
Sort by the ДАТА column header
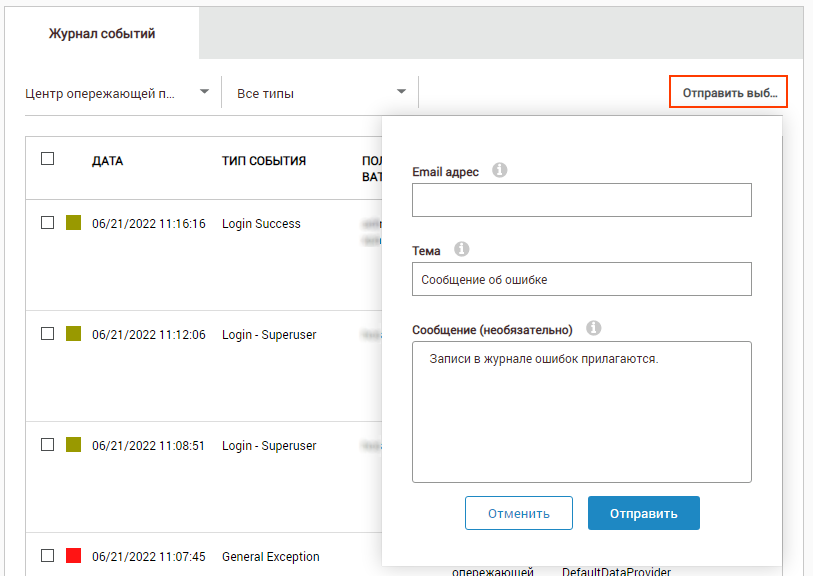coord(107,160)
